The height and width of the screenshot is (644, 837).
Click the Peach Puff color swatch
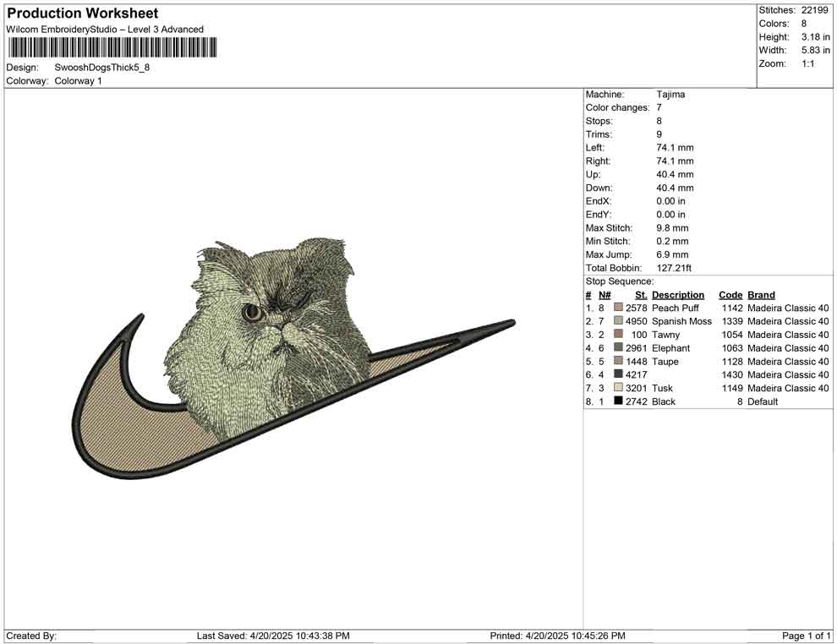click(x=618, y=308)
